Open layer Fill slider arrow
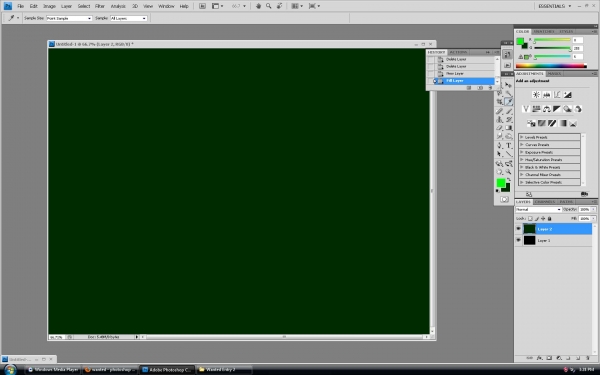The height and width of the screenshot is (375, 600). (593, 218)
